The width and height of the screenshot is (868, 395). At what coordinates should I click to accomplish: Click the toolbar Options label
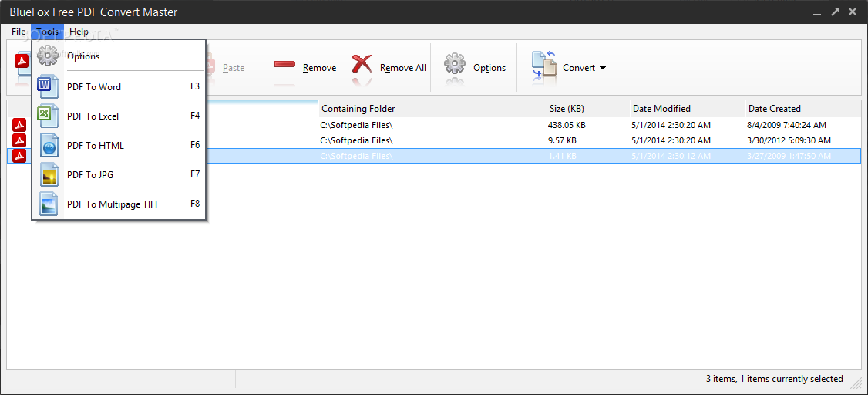490,68
